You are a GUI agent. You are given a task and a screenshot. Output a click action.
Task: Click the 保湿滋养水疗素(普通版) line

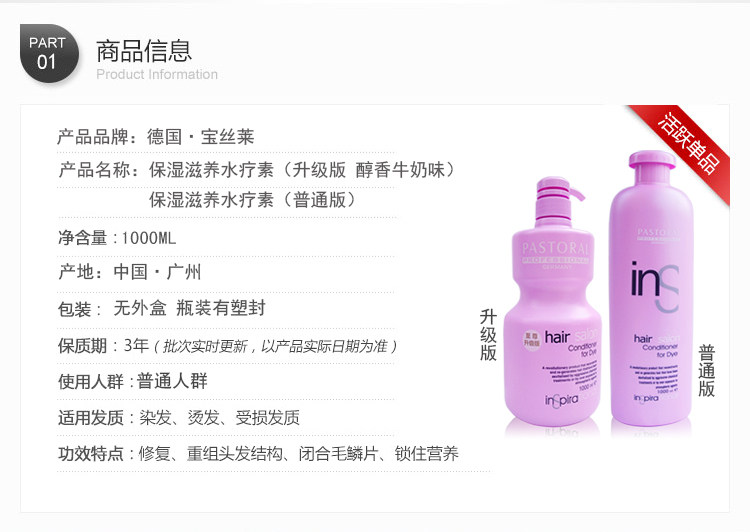[x=253, y=200]
